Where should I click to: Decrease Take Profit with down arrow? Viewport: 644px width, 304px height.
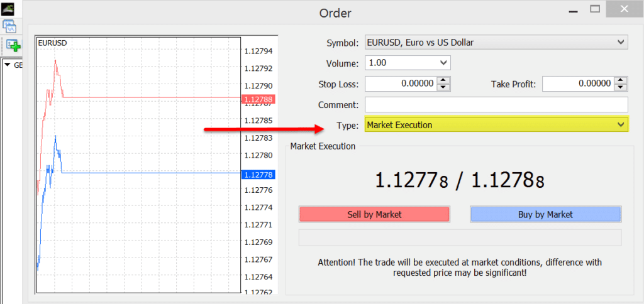(x=621, y=87)
